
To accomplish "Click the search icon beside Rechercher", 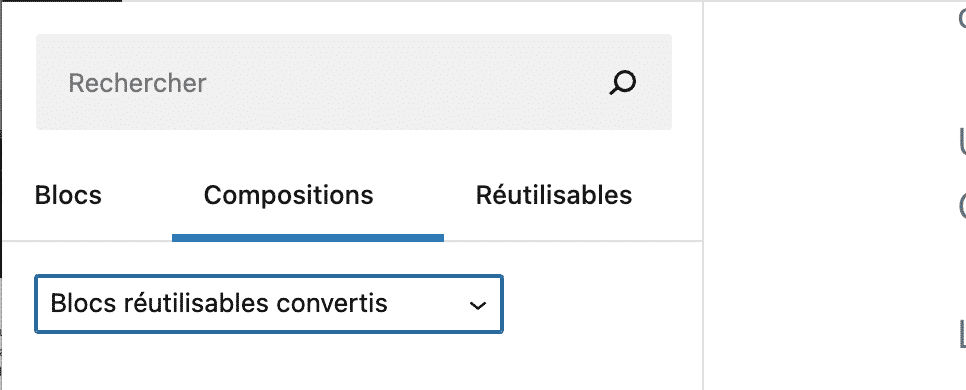I will click(622, 83).
